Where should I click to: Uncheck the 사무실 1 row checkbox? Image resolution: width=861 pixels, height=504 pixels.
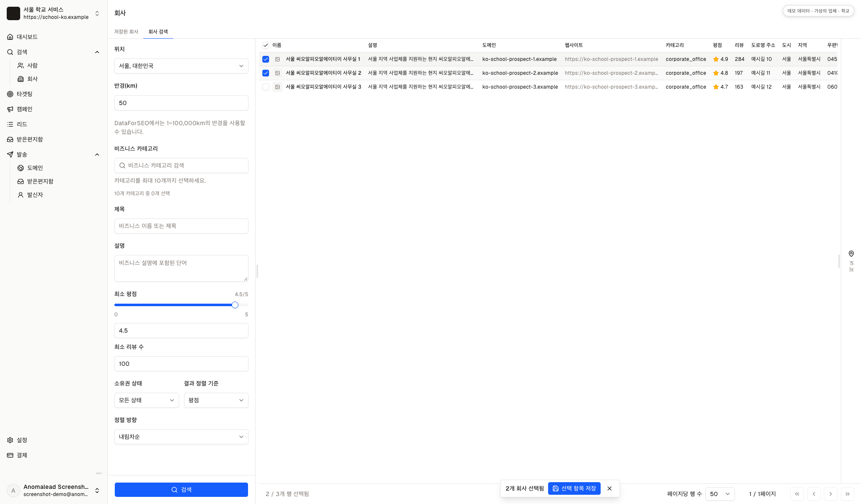[x=266, y=59]
